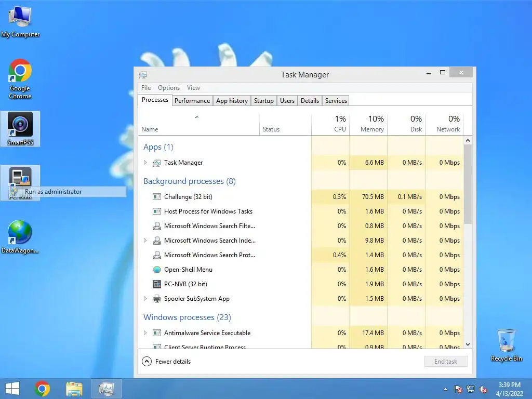Click Microsoft Windows Search Filter icon
This screenshot has height=399, width=532.
point(157,226)
